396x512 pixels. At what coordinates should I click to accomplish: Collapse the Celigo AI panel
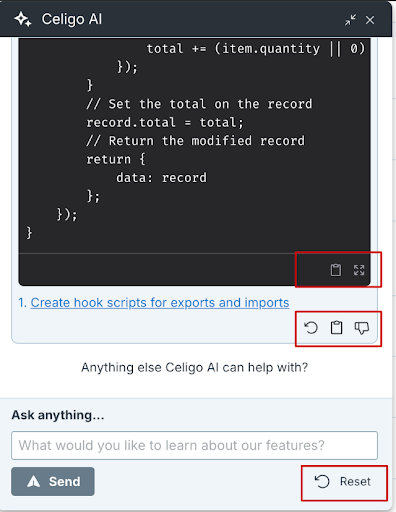pos(350,20)
